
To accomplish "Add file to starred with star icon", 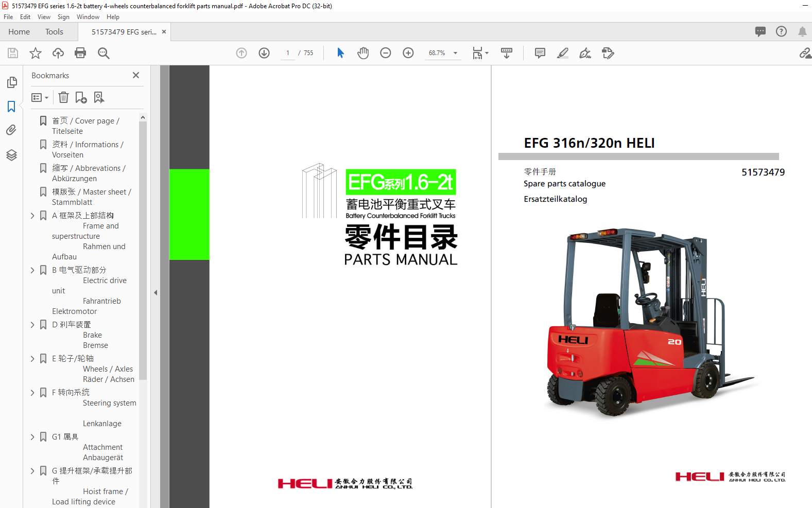I will point(36,53).
